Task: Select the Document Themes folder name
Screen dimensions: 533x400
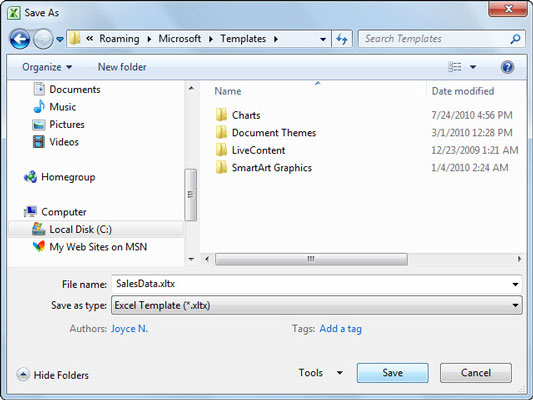Action: [x=274, y=133]
